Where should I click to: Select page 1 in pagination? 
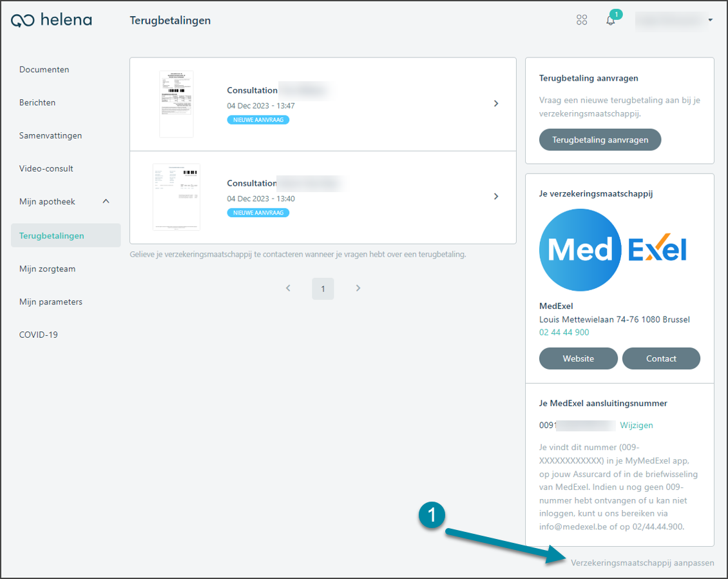[x=323, y=289]
